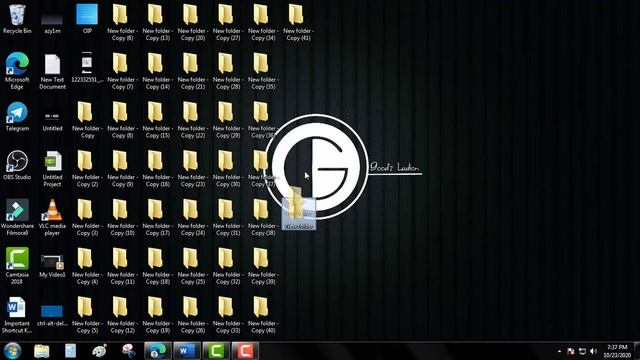The image size is (640, 360).
Task: Select folder New folder - Copy (23)
Action: point(193,169)
